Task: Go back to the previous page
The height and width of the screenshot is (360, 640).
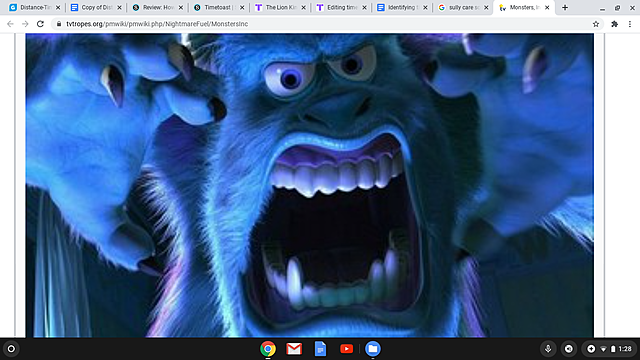Action: 10,24
